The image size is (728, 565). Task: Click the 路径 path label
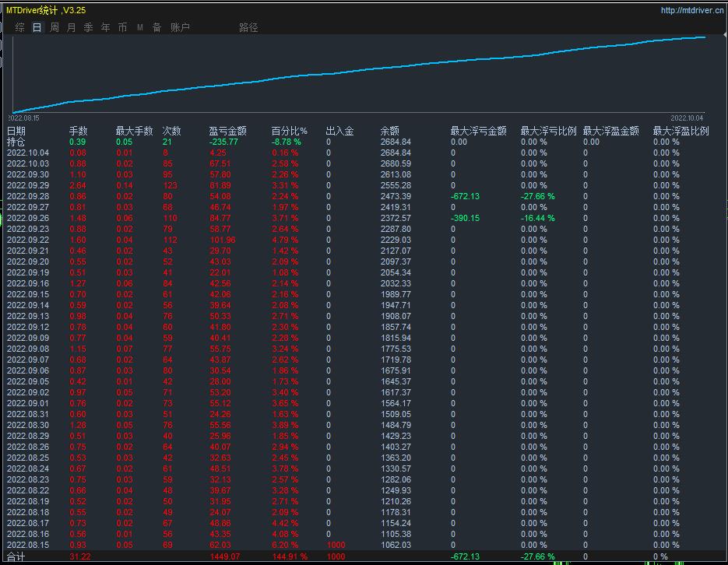pyautogui.click(x=248, y=27)
